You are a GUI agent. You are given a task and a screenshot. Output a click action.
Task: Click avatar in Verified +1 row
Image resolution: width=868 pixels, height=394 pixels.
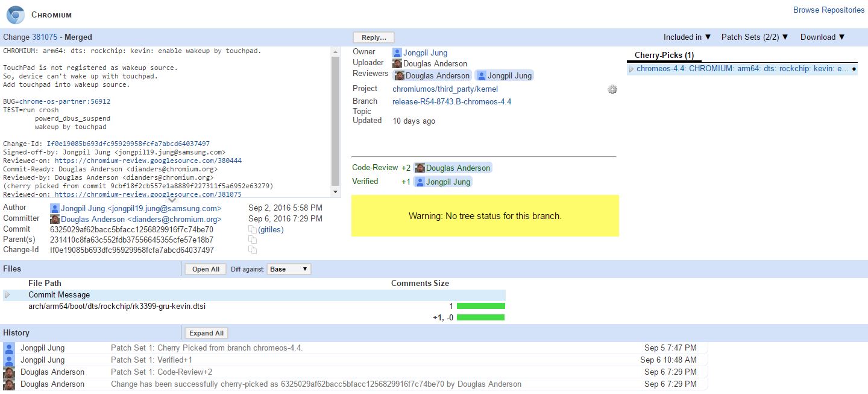(420, 182)
